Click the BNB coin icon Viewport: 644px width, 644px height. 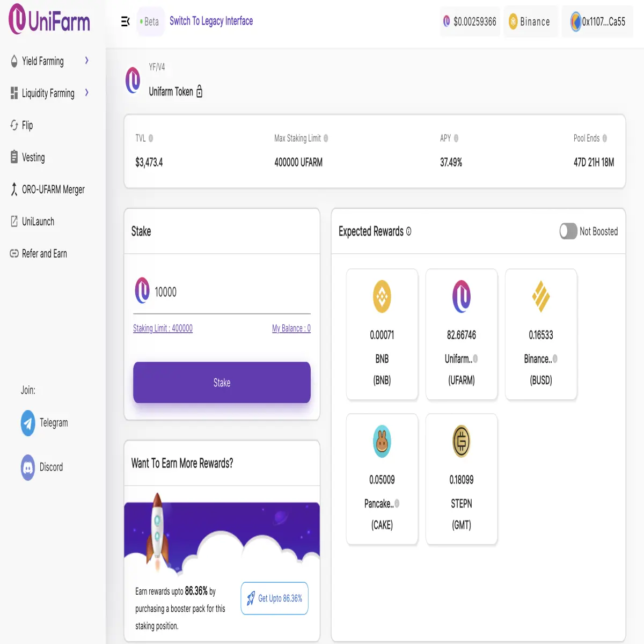[382, 296]
